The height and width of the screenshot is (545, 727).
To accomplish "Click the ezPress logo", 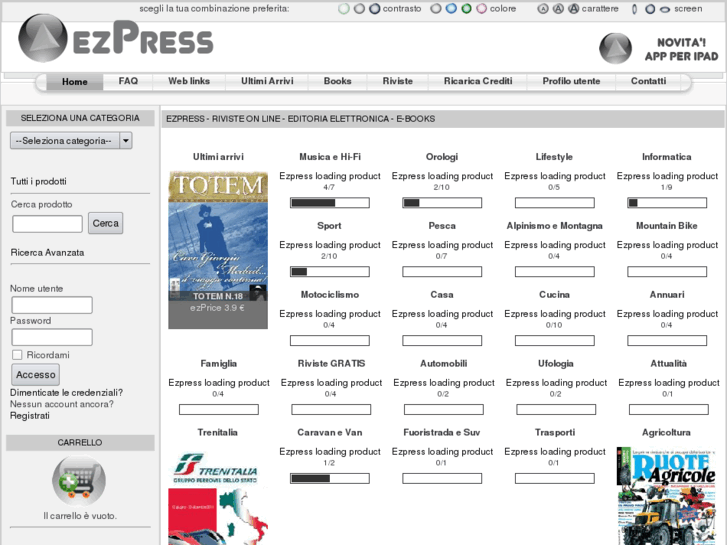I will (x=116, y=39).
